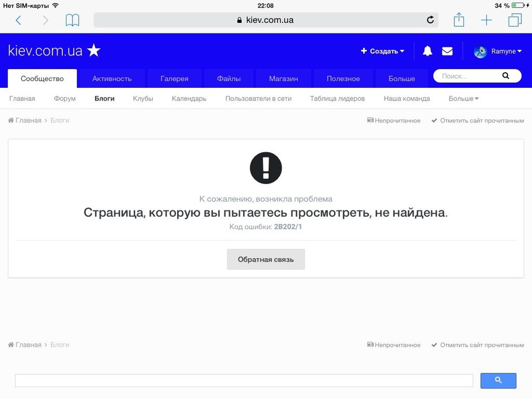532x399 pixels.
Task: Open a new tab with plus icon
Action: [486, 20]
